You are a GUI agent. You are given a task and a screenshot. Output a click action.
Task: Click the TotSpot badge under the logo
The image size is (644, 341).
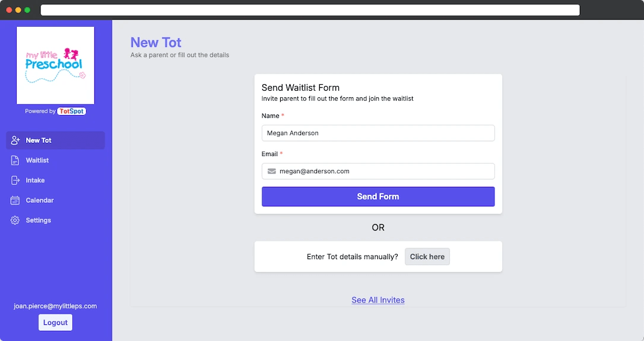tap(71, 111)
